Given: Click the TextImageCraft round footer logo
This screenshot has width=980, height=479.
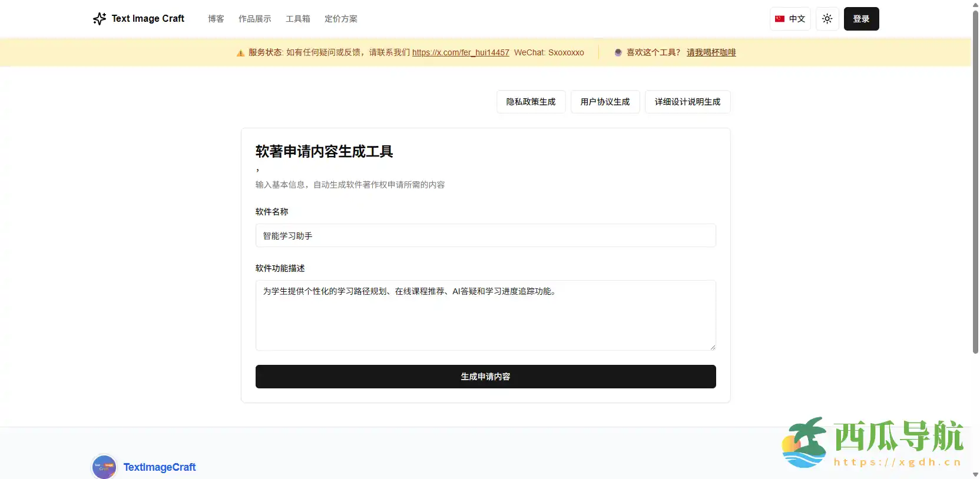Looking at the screenshot, I should (x=104, y=467).
